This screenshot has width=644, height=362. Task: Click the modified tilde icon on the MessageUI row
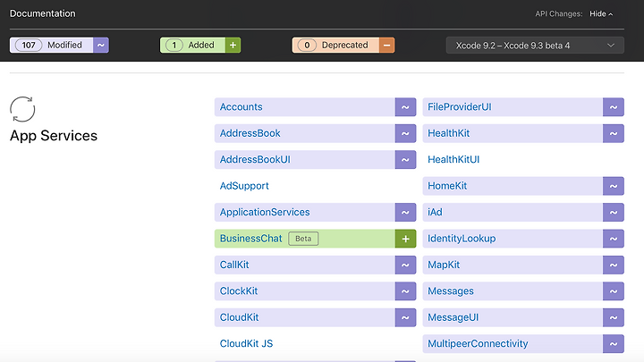click(x=614, y=317)
